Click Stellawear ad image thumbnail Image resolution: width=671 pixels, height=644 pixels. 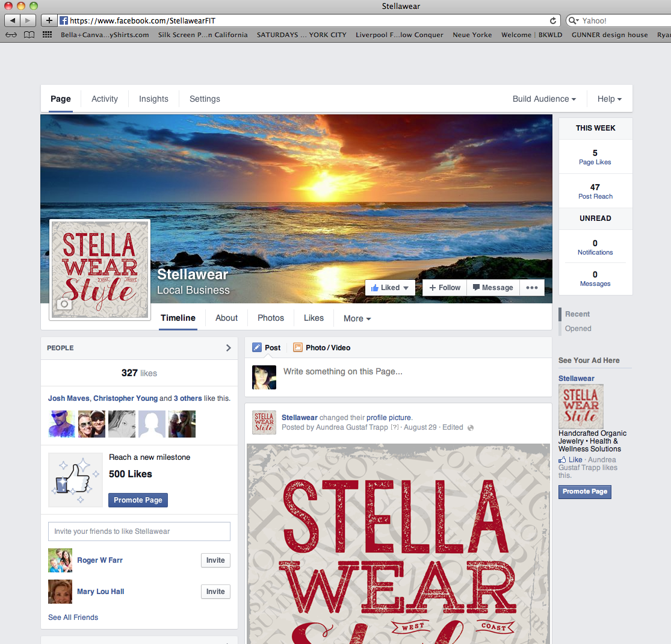pos(581,406)
